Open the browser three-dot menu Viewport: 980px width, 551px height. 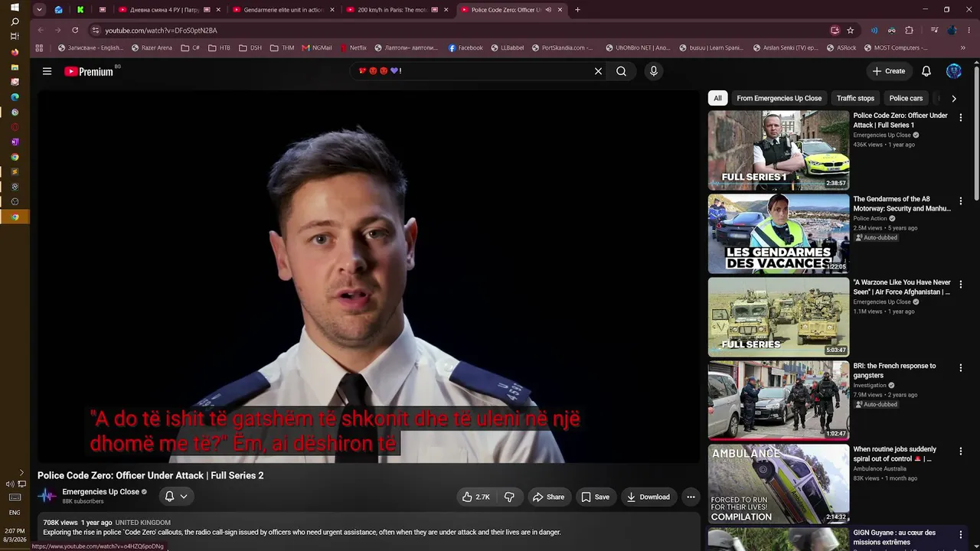point(968,30)
